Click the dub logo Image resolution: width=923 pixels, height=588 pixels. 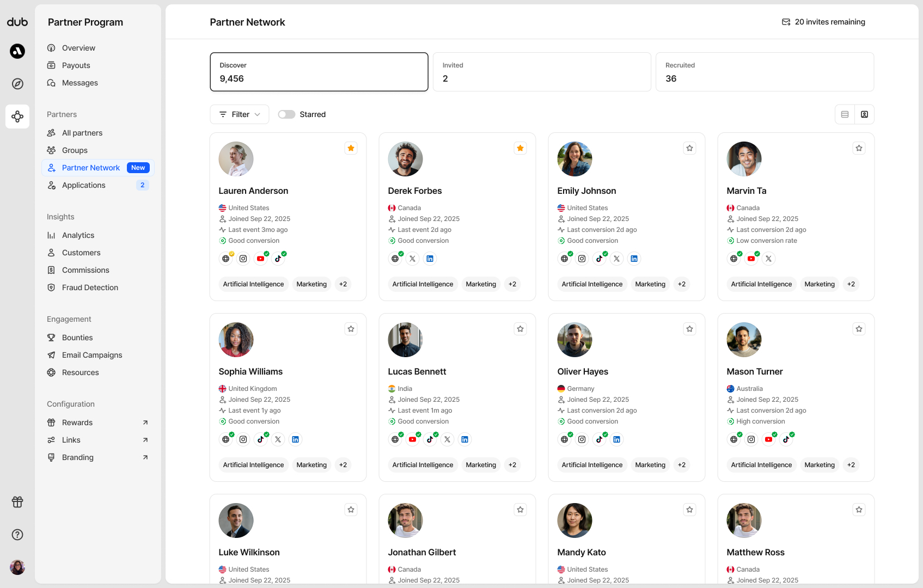pyautogui.click(x=17, y=22)
